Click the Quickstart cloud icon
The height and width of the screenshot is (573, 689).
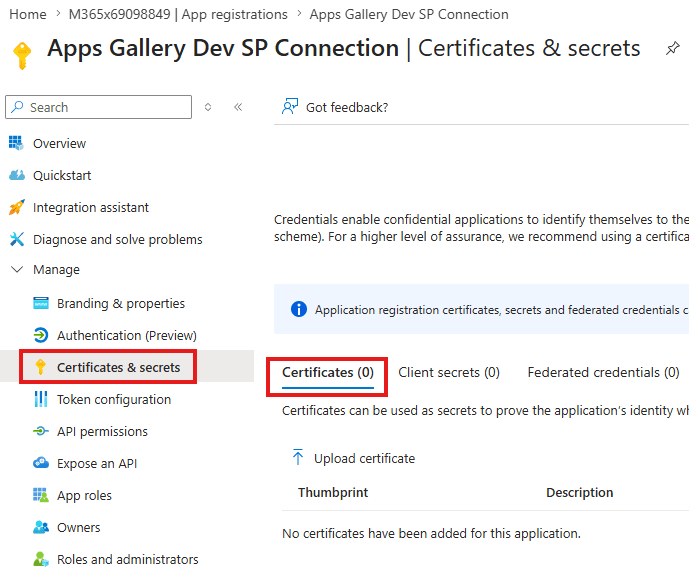(x=17, y=175)
